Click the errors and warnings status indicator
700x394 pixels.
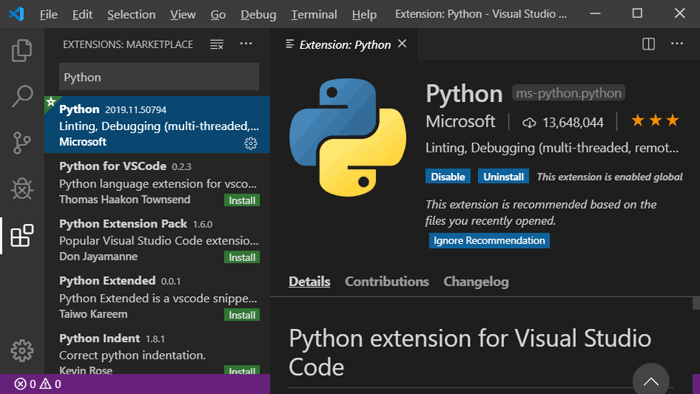tap(38, 384)
